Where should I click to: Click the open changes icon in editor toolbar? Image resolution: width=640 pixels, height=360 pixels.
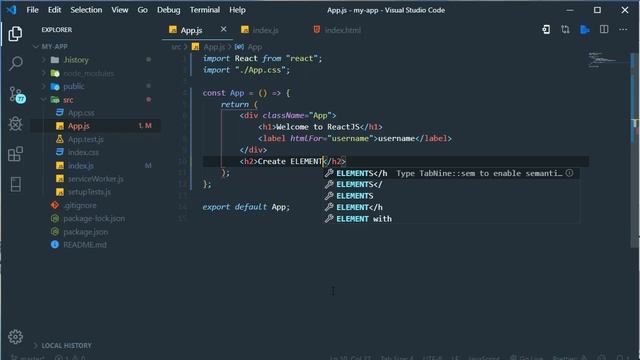click(546, 29)
